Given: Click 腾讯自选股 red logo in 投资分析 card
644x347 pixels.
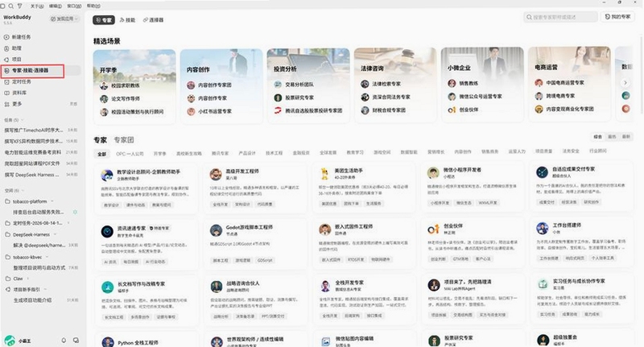Looking at the screenshot, I should (x=278, y=110).
